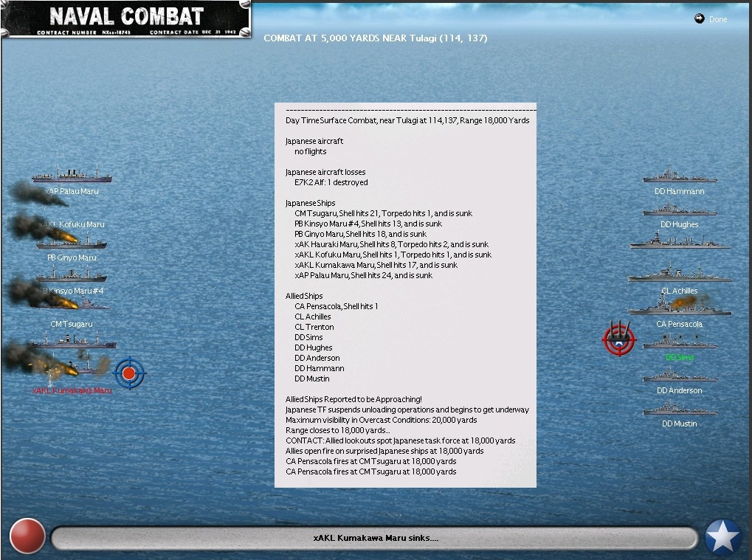Select the unlabeled cruiser silhouette below DD Hughes
Viewport: 752px width, 560px height.
tap(680, 241)
